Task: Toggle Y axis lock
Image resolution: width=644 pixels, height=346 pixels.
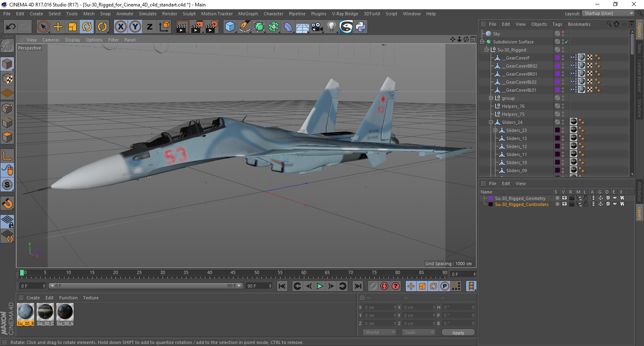Action: 135,27
